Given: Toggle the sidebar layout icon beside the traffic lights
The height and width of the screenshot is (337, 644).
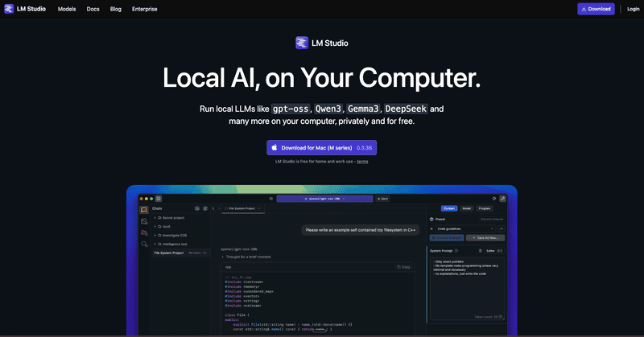Looking at the screenshot, I should pyautogui.click(x=159, y=199).
